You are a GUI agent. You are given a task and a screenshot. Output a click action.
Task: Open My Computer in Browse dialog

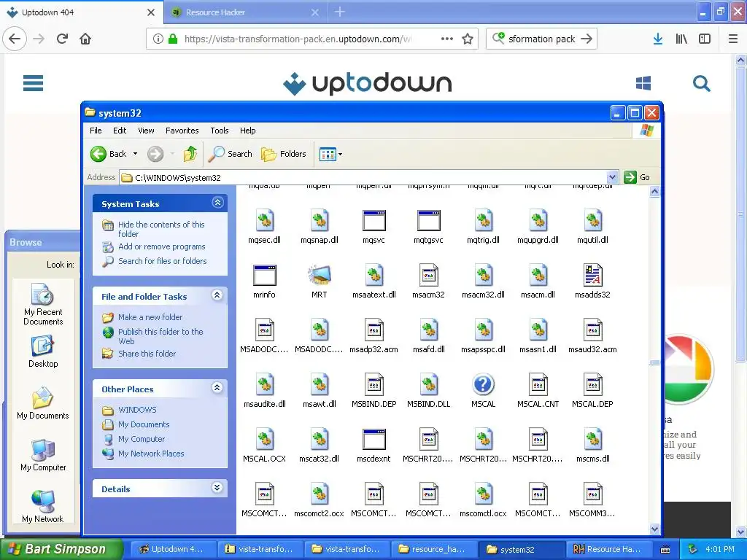(43, 455)
